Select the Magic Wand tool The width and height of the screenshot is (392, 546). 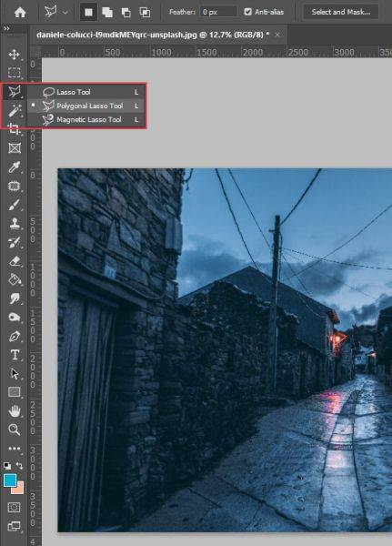point(15,111)
